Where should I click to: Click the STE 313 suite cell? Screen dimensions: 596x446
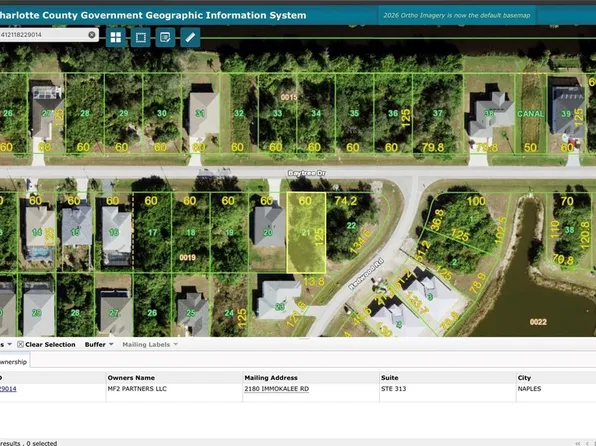[x=393, y=389]
